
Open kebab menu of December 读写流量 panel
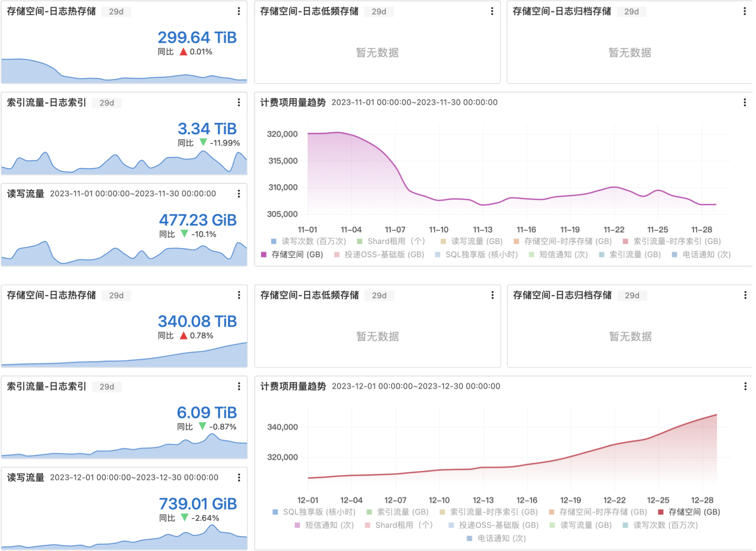(239, 478)
